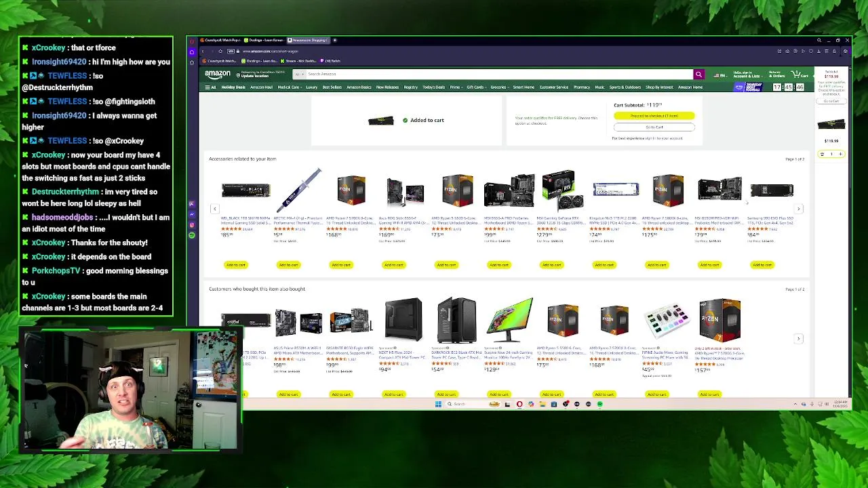Expand the Medical Care menu
This screenshot has height=488, width=868.
coord(290,87)
